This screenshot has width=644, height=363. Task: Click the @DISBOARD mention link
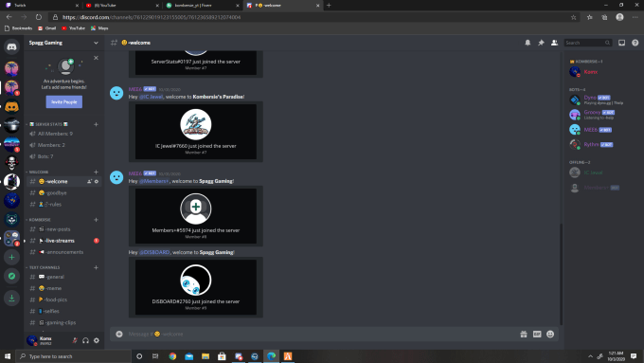pos(154,252)
